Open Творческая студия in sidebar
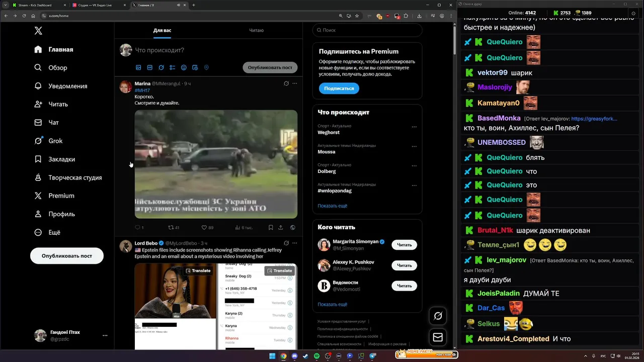Viewport: 644px width, 362px height. 68,177
